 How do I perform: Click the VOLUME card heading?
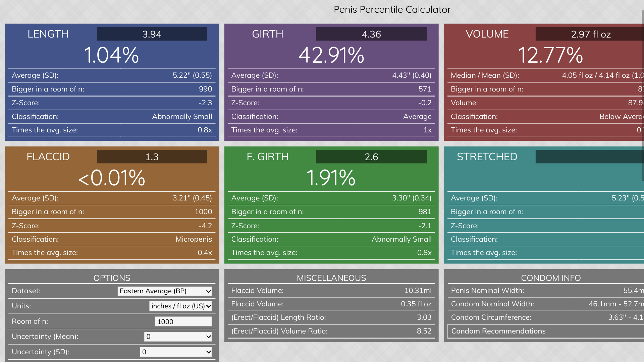(487, 34)
